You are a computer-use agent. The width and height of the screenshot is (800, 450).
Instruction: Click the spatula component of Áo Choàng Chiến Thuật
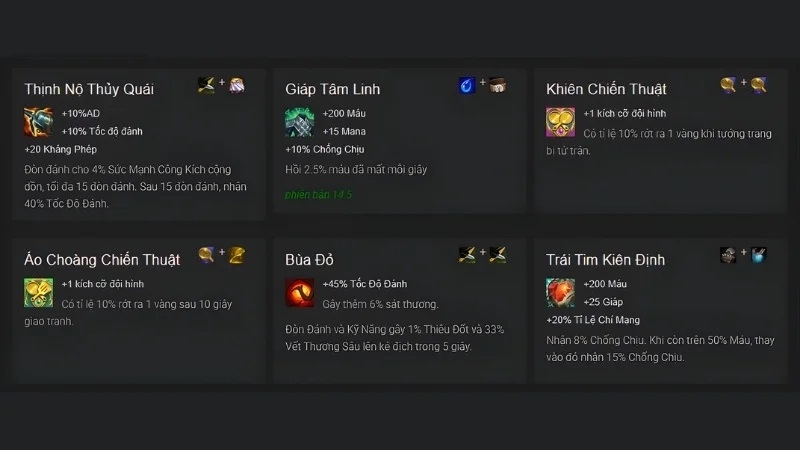[x=237, y=255]
